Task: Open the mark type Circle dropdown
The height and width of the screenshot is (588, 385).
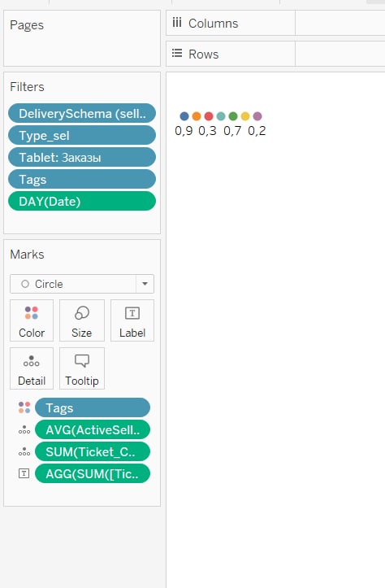Action: coord(82,284)
